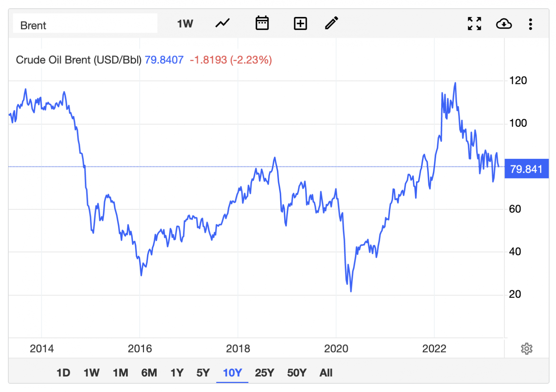Enter fullscreen chart mode
The width and height of the screenshot is (556, 392).
click(474, 23)
